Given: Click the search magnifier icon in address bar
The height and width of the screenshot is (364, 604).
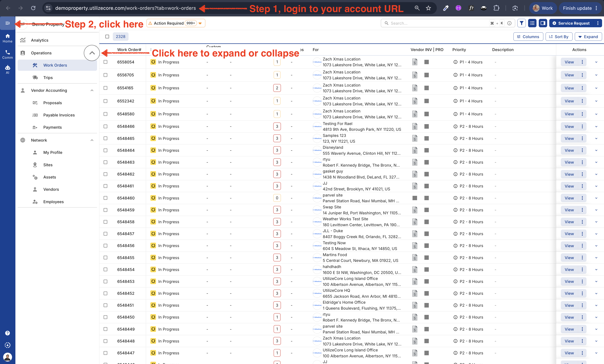Looking at the screenshot, I should point(417,8).
